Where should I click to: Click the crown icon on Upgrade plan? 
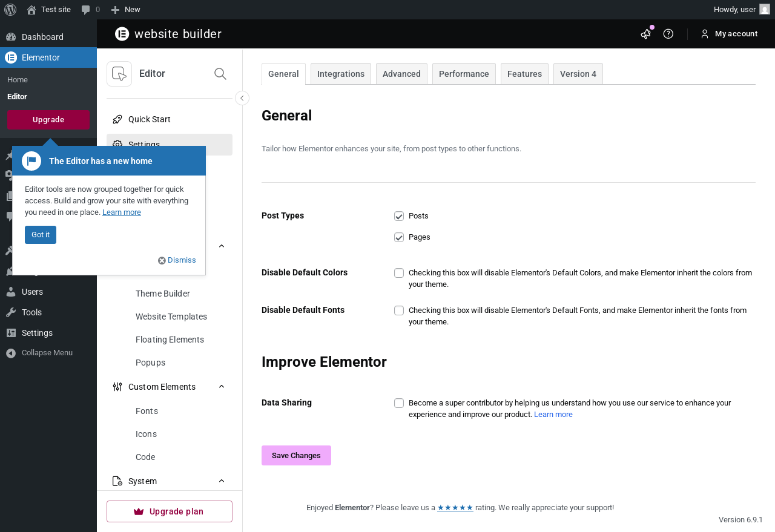click(139, 511)
